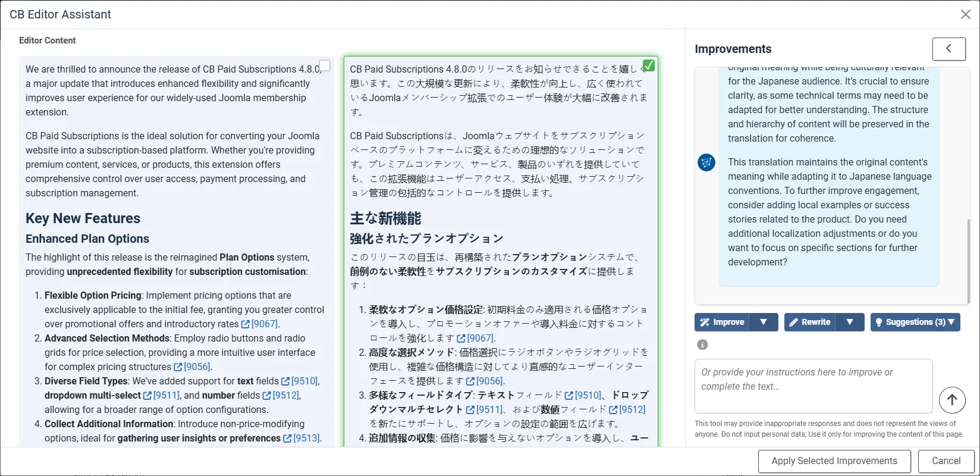Click Apply Selected Improvements
Image resolution: width=980 pixels, height=476 pixels.
pos(834,461)
